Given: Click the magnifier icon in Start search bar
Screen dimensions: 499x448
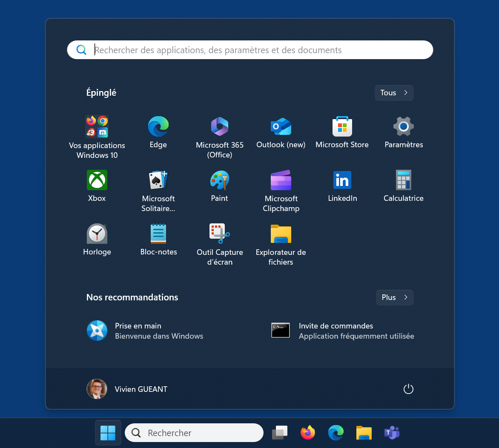Looking at the screenshot, I should point(81,50).
